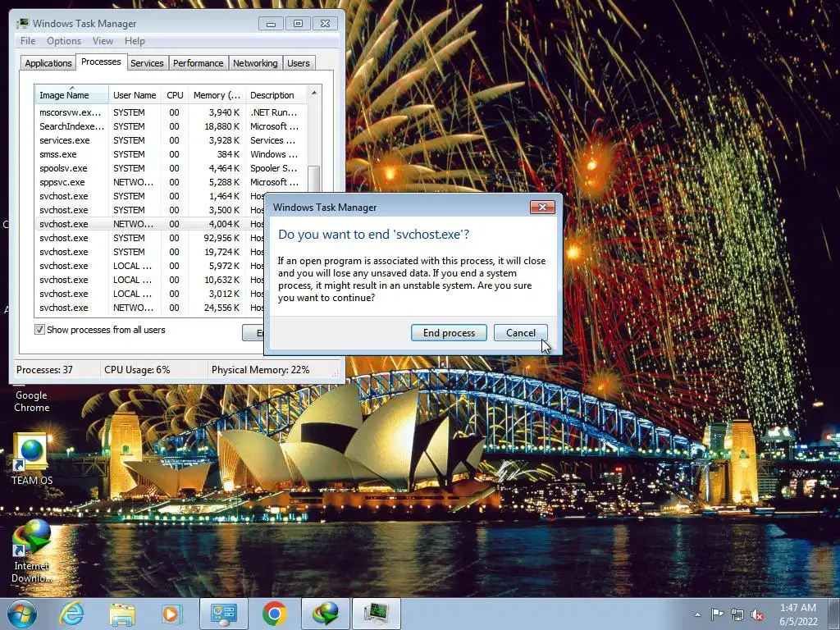840x630 pixels.
Task: Select svchost.exe using 5,972 K memory
Action: click(150, 266)
